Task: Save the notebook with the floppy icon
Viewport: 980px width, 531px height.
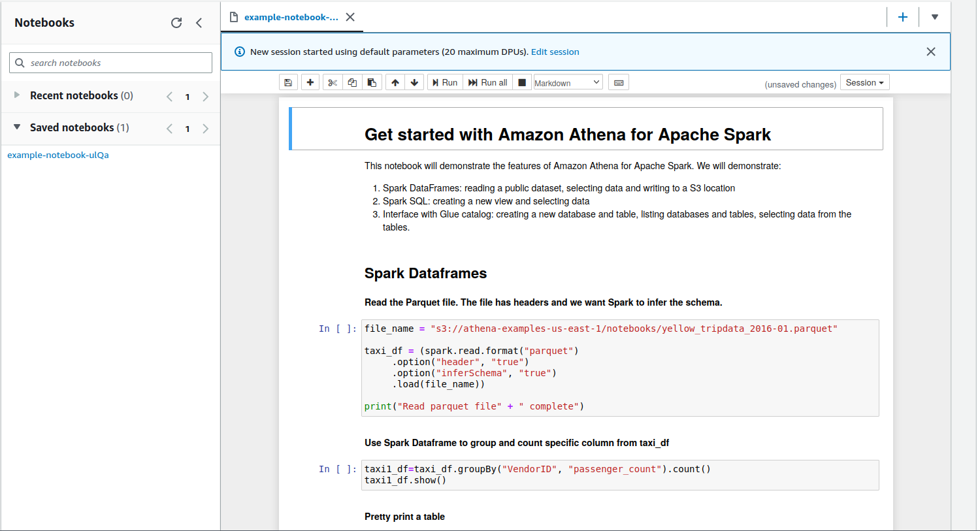Action: click(x=288, y=83)
